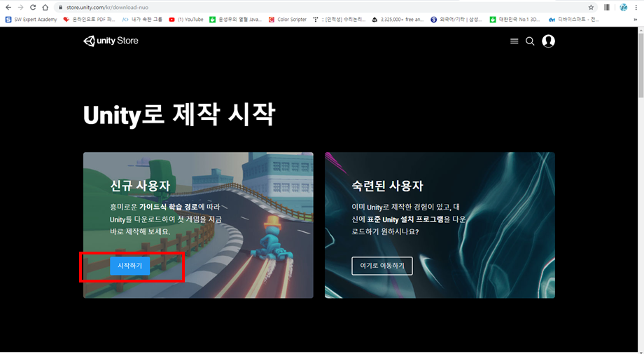Open the 디바이스마트 bookmark

(x=574, y=20)
